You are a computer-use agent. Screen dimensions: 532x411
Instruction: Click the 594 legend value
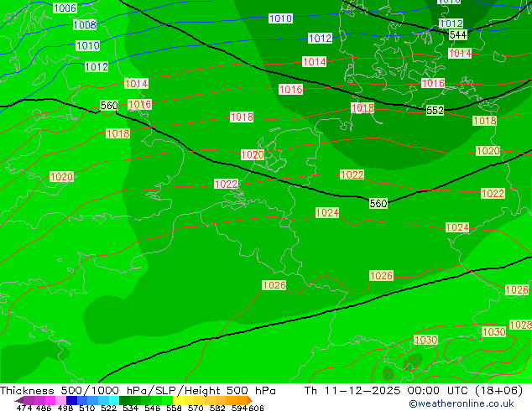click(239, 408)
